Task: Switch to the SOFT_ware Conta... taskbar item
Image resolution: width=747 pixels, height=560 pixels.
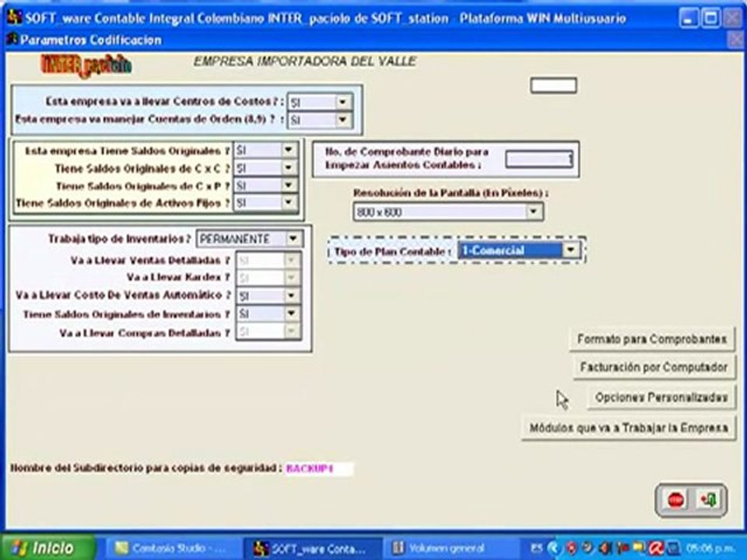Action: point(313,548)
